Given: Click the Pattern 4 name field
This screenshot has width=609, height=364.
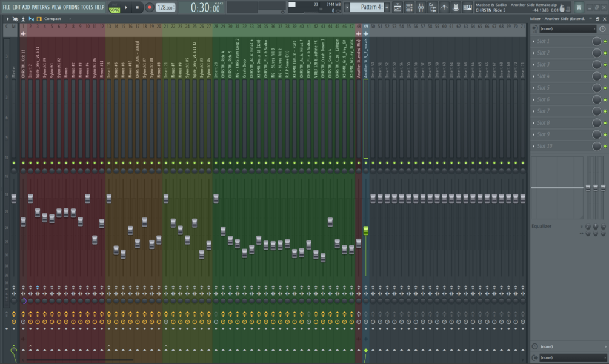Looking at the screenshot, I should 367,7.
